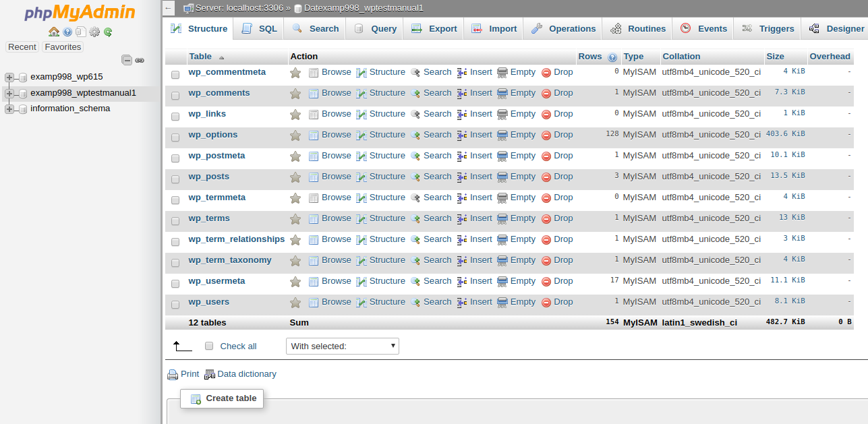The image size is (868, 424).
Task: Favorite the wp_options table star
Action: [295, 135]
